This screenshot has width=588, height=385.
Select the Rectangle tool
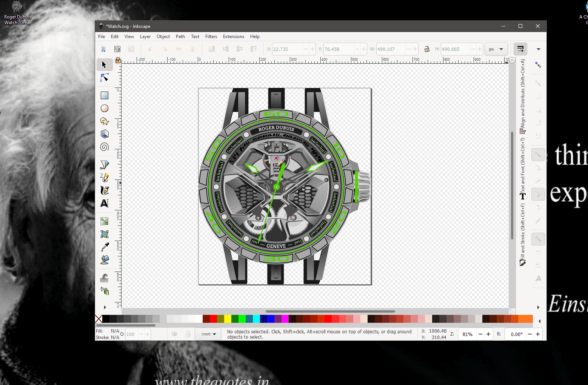click(105, 95)
